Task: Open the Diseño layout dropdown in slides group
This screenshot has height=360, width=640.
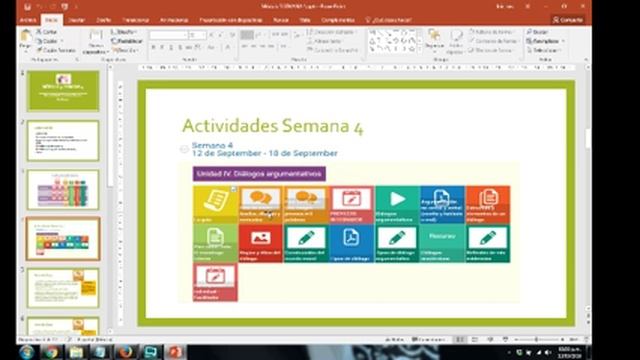Action: tap(124, 32)
